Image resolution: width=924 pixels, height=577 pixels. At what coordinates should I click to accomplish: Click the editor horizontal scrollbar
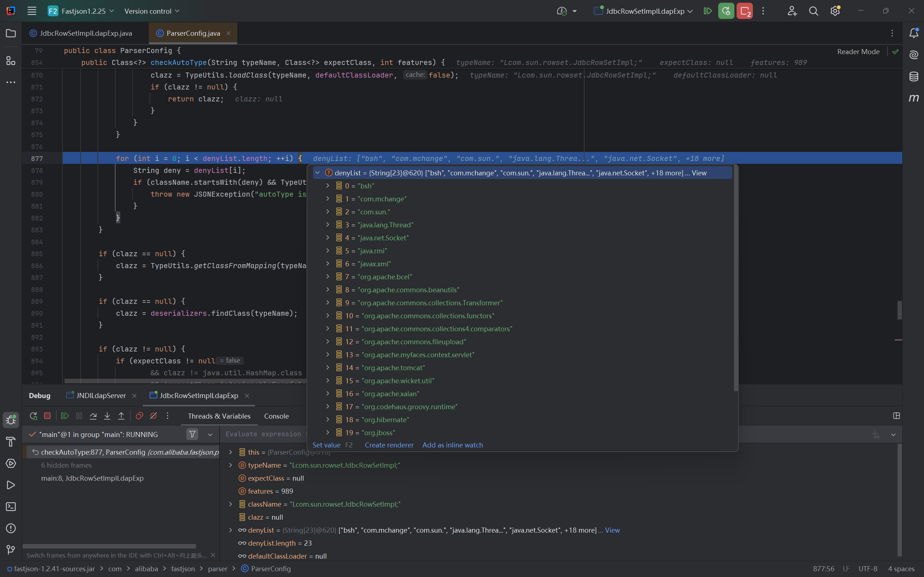click(x=186, y=381)
